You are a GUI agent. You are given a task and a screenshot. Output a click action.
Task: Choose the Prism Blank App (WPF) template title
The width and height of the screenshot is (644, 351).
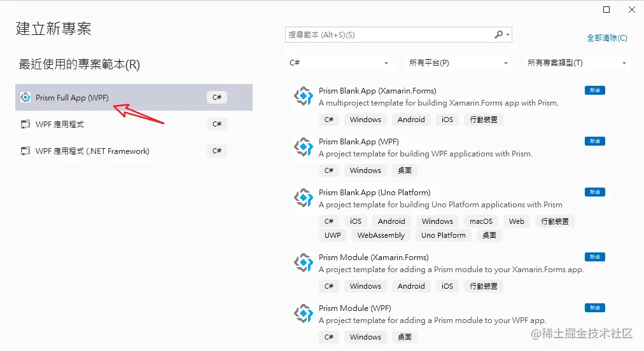coord(358,142)
